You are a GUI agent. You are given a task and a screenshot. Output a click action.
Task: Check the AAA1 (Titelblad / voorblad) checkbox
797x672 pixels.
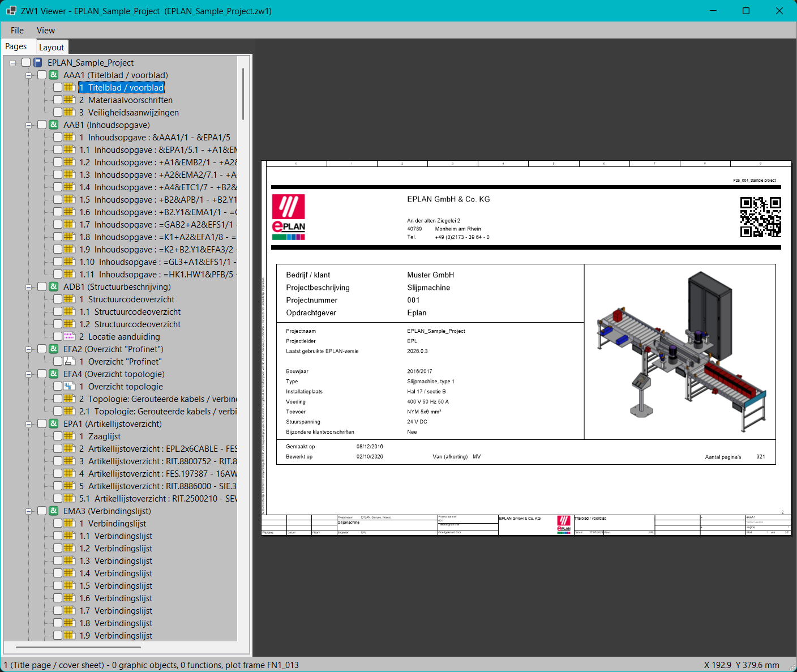point(42,75)
